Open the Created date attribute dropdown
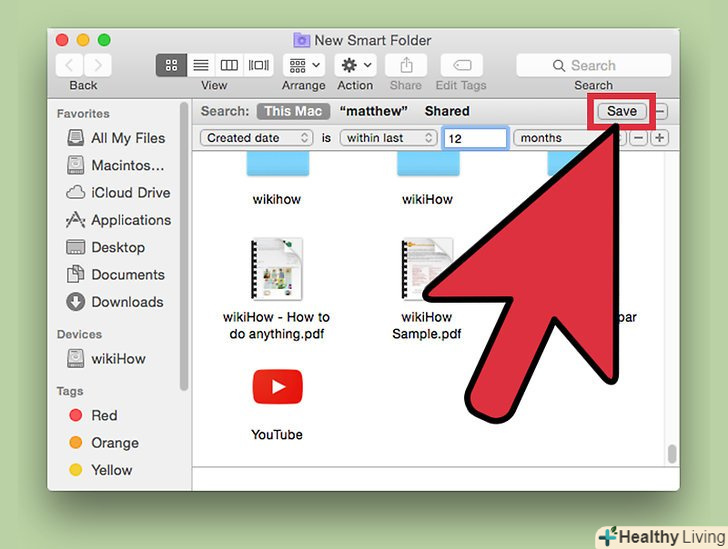This screenshot has height=549, width=728. point(256,138)
